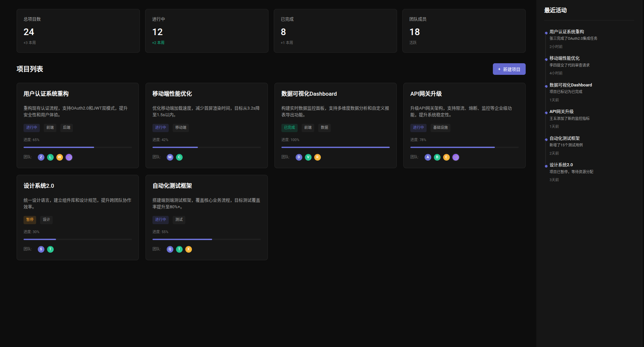Click avatar X on 自动化测试框架 card
This screenshot has width=644, height=347.
pyautogui.click(x=189, y=249)
